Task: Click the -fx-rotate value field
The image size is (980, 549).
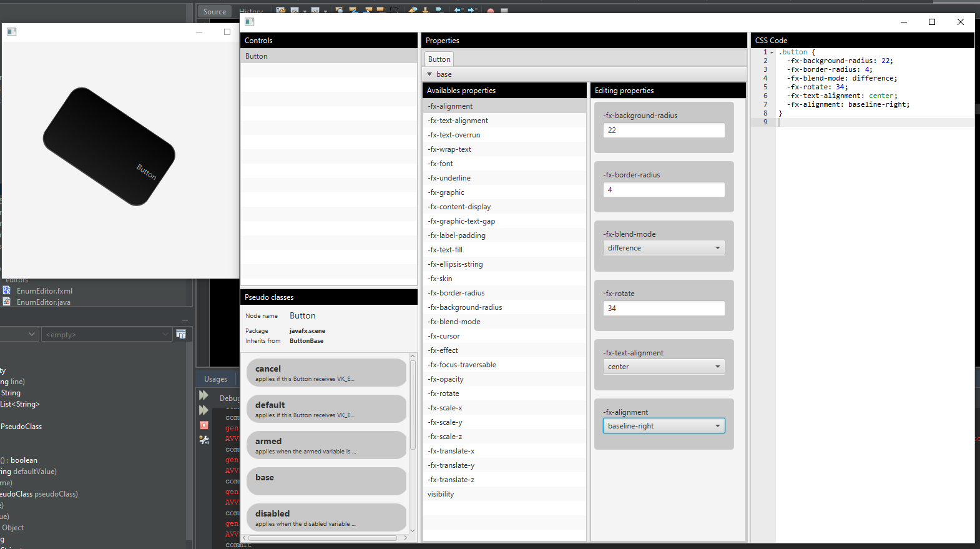Action: pos(664,308)
